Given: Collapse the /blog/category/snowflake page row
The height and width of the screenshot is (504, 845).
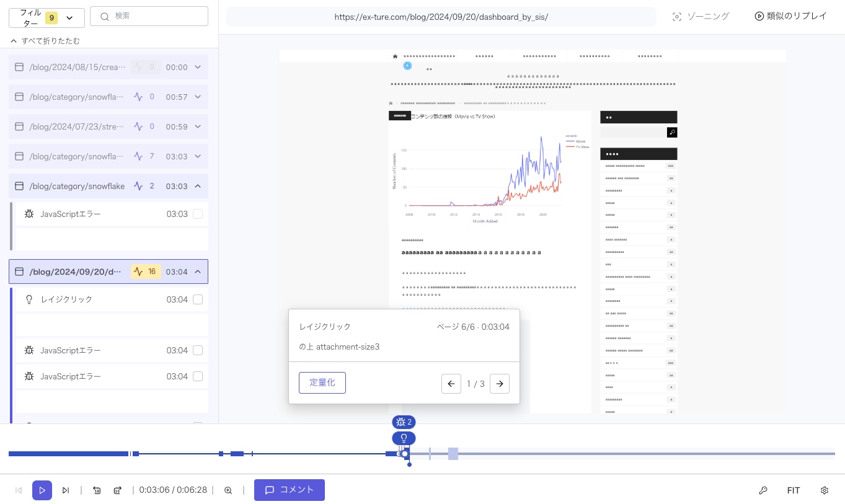Looking at the screenshot, I should click(x=198, y=186).
